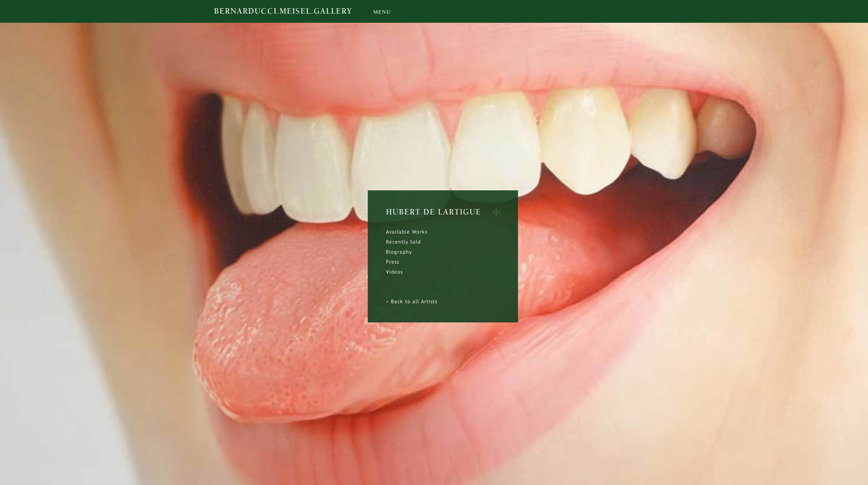Open Available Works
The height and width of the screenshot is (485, 868).
coord(406,232)
